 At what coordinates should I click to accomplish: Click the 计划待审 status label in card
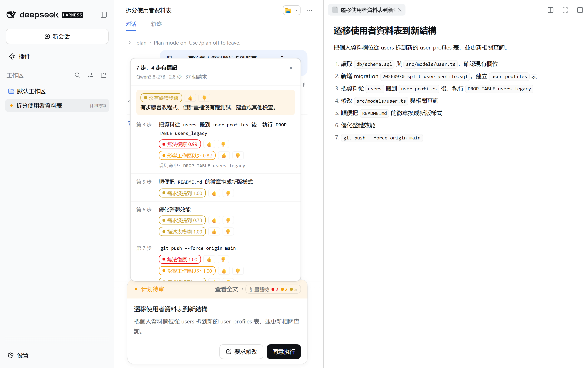pos(152,289)
